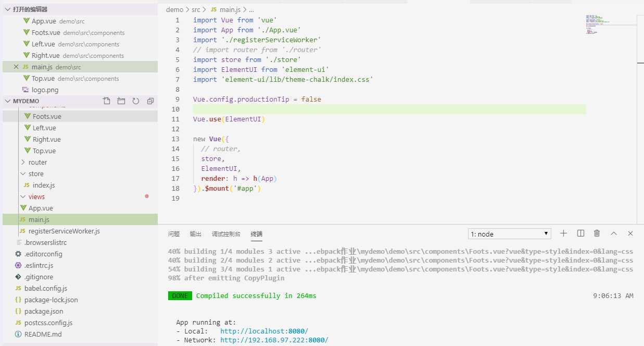644x346 pixels.
Task: Select the 终端 (Terminal) tab
Action: pyautogui.click(x=257, y=234)
